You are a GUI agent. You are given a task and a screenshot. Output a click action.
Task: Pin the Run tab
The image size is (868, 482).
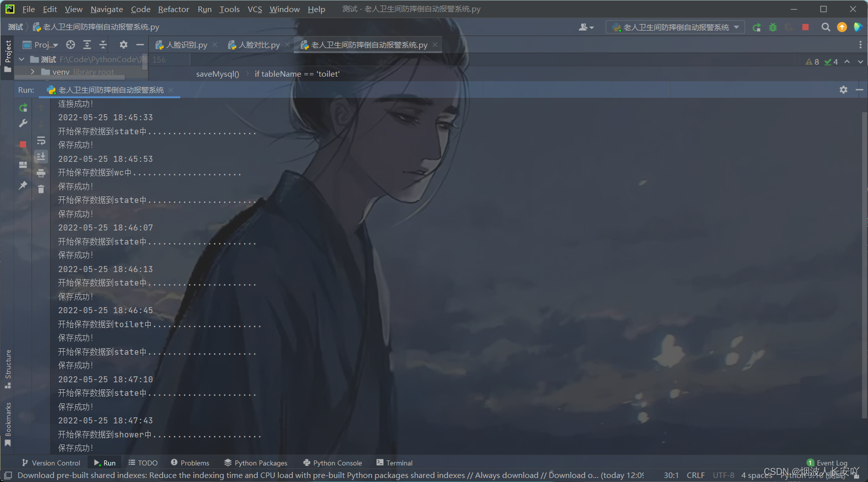23,185
